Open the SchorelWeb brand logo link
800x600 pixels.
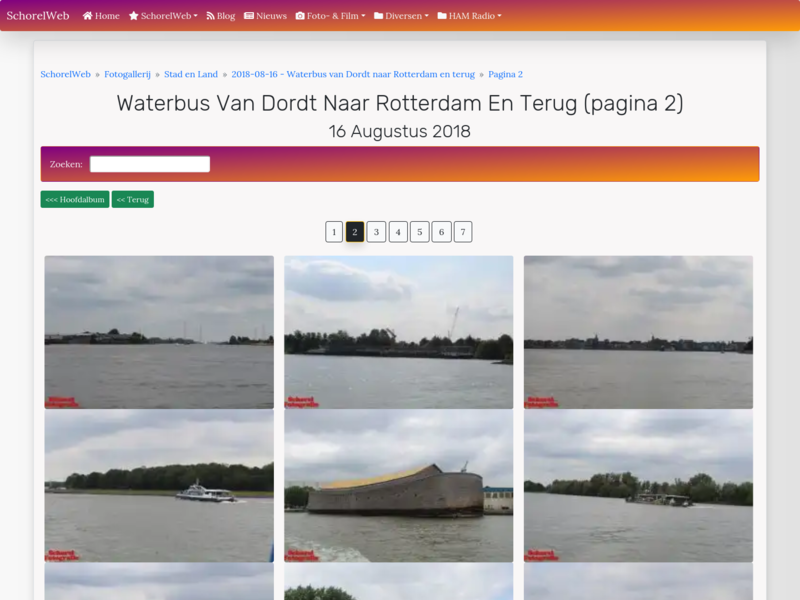[x=38, y=16]
